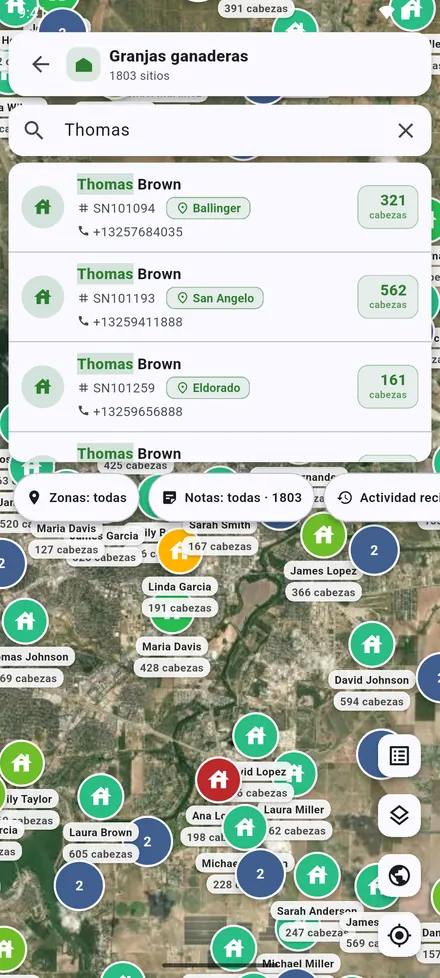Open Thomas Brown result SN101094
The height and width of the screenshot is (978, 440).
coord(220,208)
